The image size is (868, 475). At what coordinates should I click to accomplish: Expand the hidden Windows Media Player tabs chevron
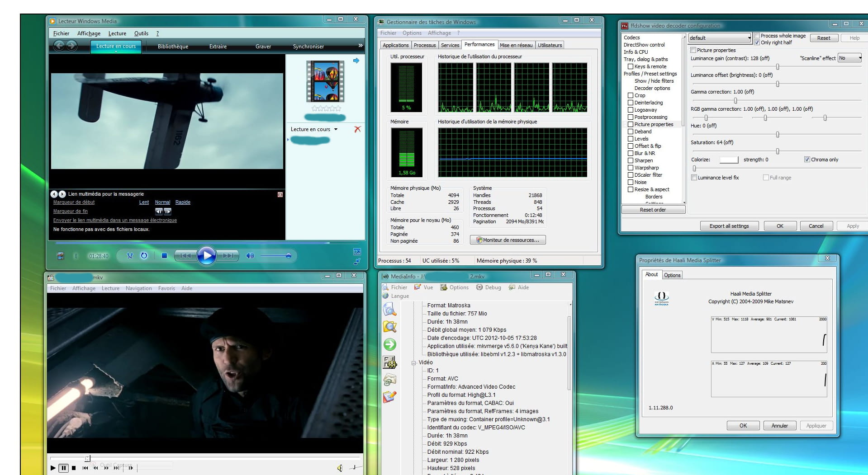click(360, 46)
